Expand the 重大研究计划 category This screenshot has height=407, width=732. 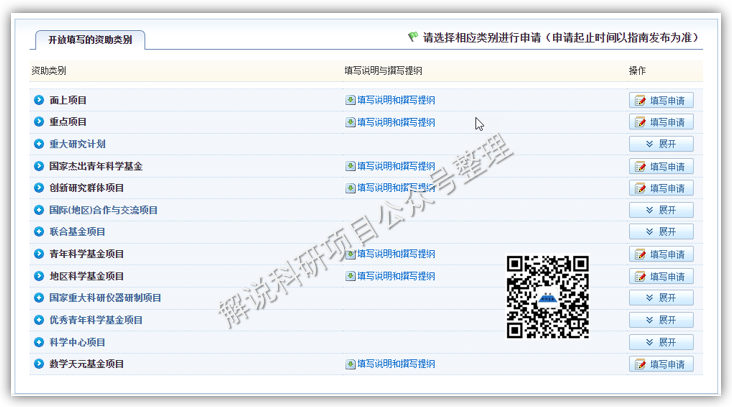click(660, 144)
